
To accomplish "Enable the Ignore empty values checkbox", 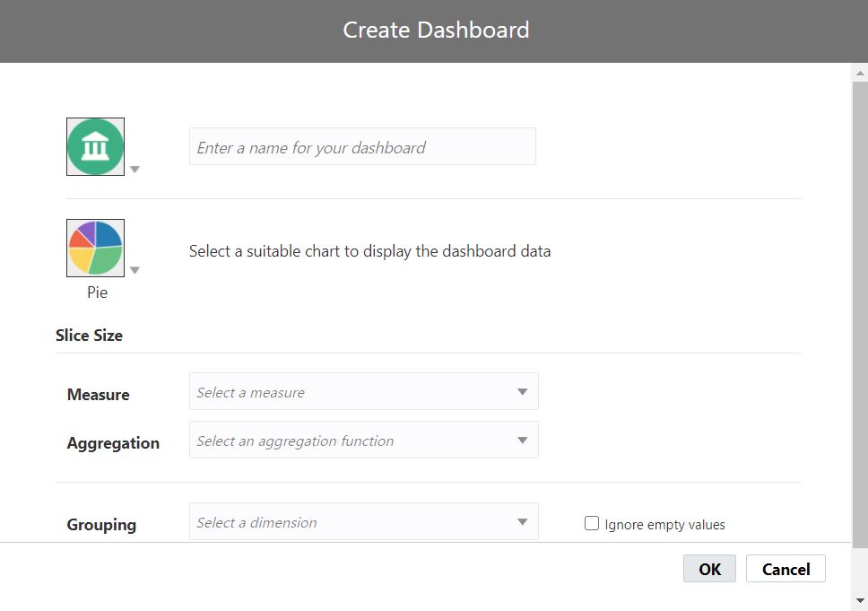I will click(592, 523).
